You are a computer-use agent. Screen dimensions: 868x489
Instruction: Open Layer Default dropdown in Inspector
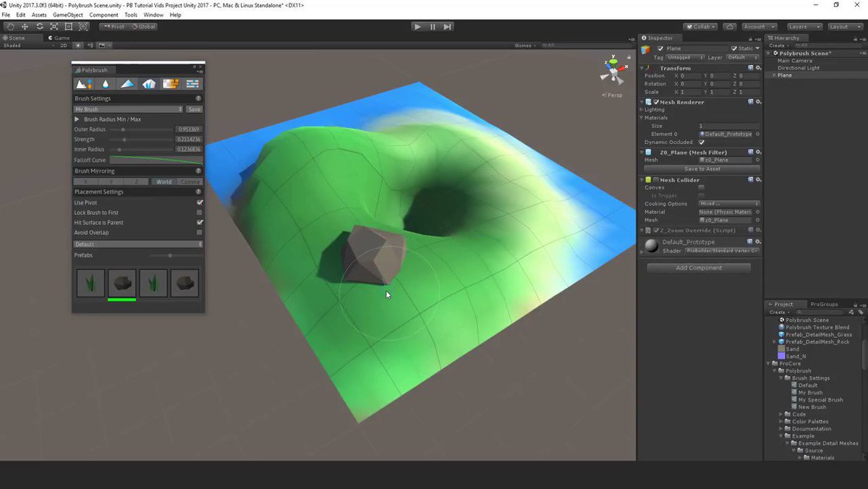[x=743, y=57]
